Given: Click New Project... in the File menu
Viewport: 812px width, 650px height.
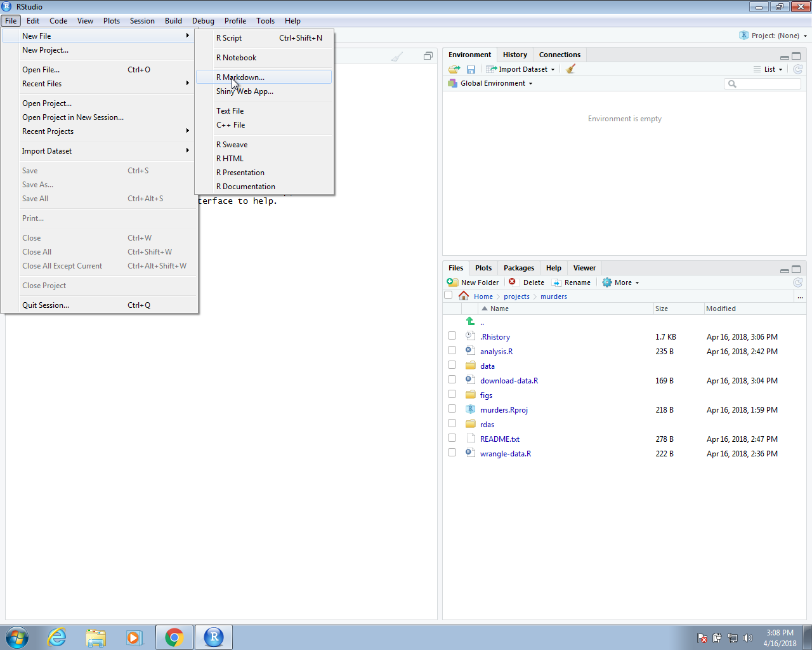Looking at the screenshot, I should tap(100, 50).
